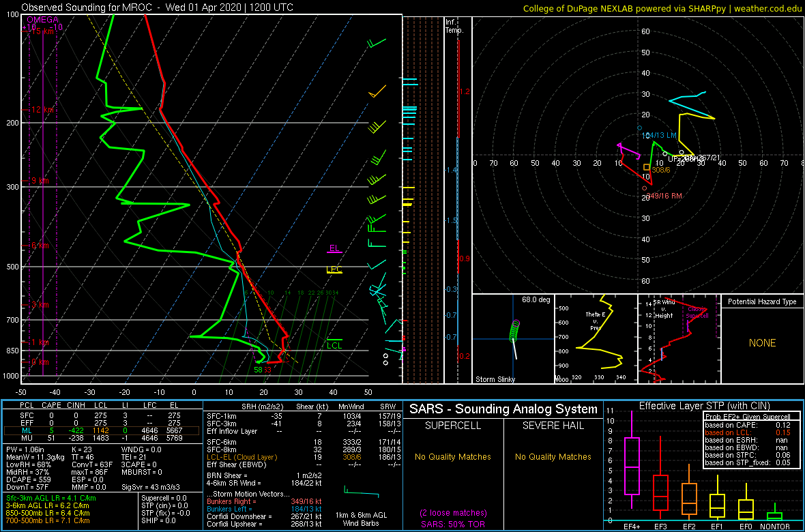805x532 pixels.
Task: Click the Corfidi Downshear vector line
Action: [x=264, y=516]
